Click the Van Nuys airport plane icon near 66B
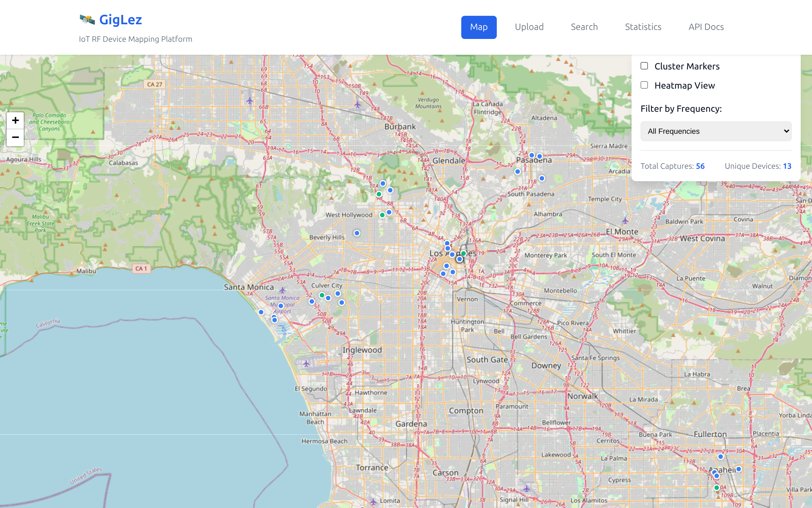This screenshot has height=508, width=812. [250, 100]
